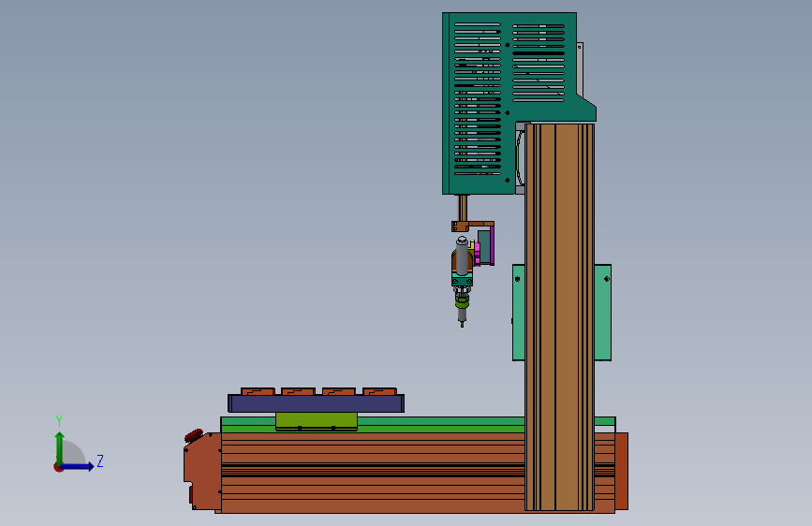Screen dimensions: 812x526
Task: Select the rightmost red workpiece on the tray
Action: tap(379, 391)
